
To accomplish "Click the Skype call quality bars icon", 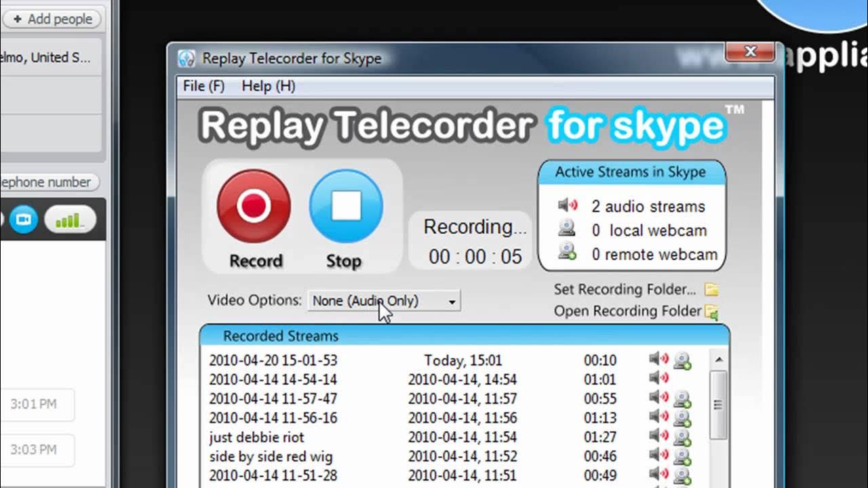I will point(70,220).
